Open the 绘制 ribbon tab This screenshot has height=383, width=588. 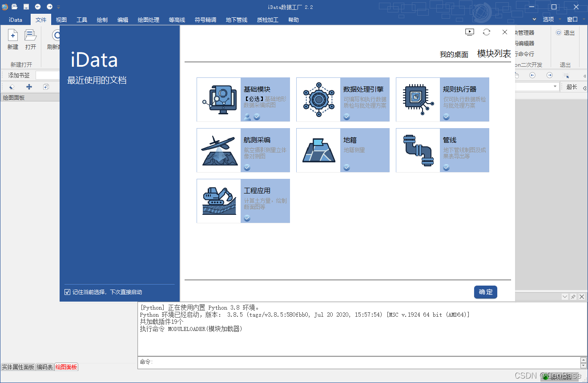[102, 20]
